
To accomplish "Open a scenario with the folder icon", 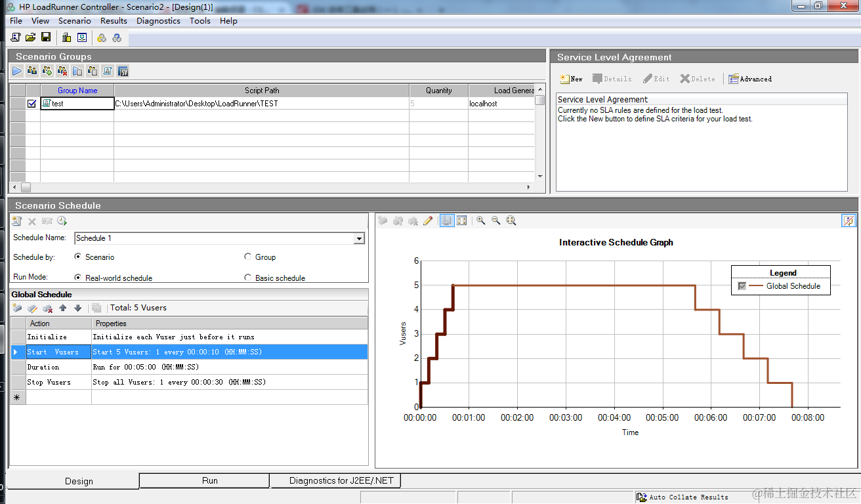I will (31, 37).
